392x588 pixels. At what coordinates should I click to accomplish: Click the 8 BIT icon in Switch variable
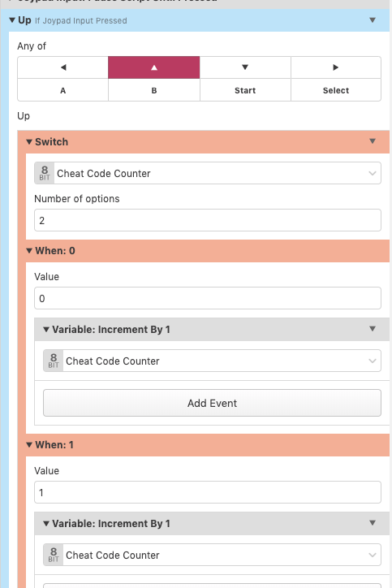[45, 173]
